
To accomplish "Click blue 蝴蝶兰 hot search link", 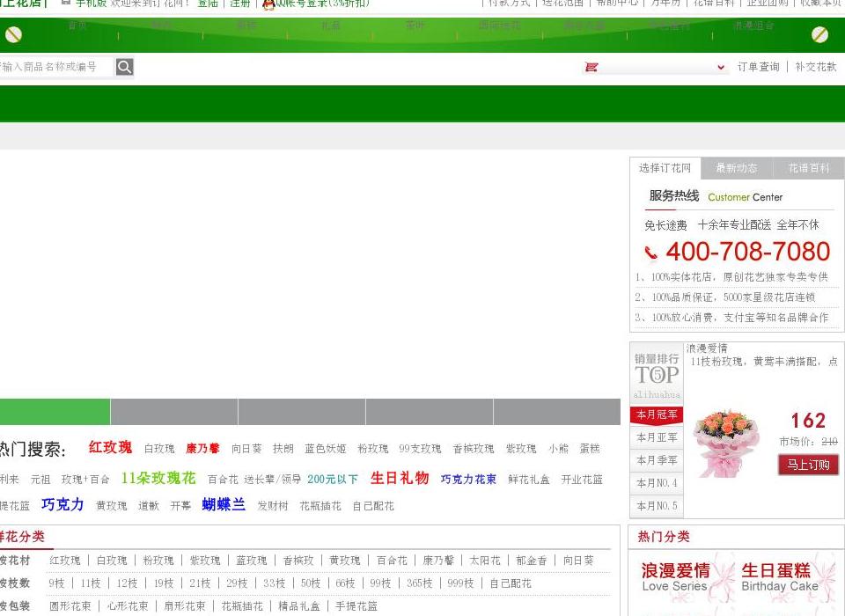I will point(224,504).
